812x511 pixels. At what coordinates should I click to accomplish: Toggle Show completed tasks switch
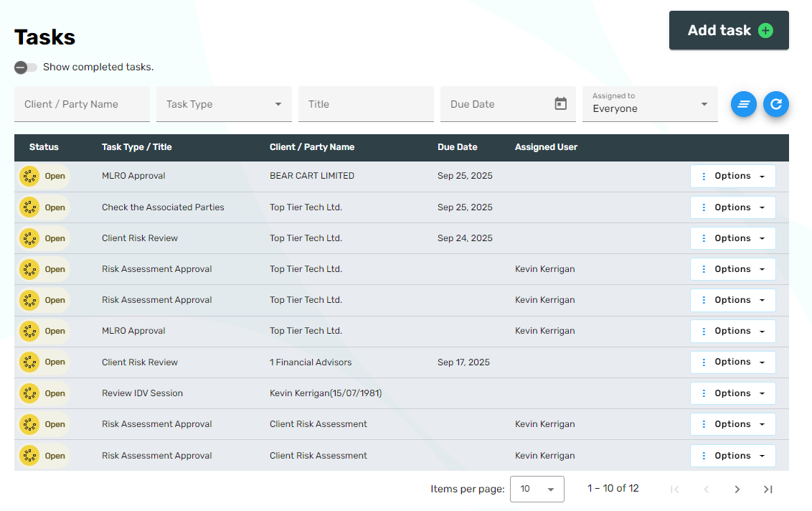[x=26, y=67]
